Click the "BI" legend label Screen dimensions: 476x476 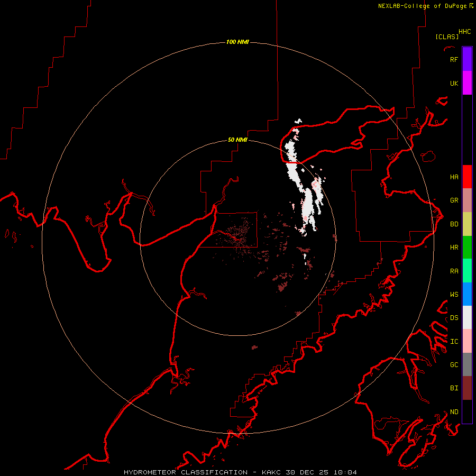click(454, 388)
